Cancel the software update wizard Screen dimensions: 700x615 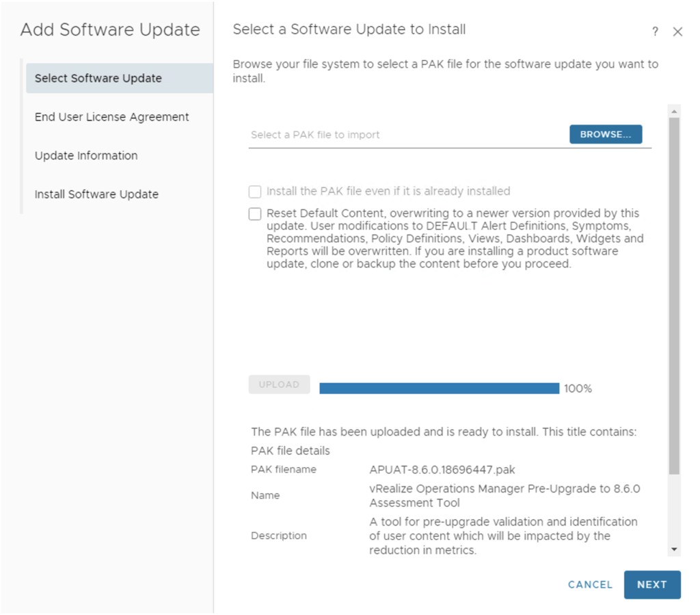point(590,585)
